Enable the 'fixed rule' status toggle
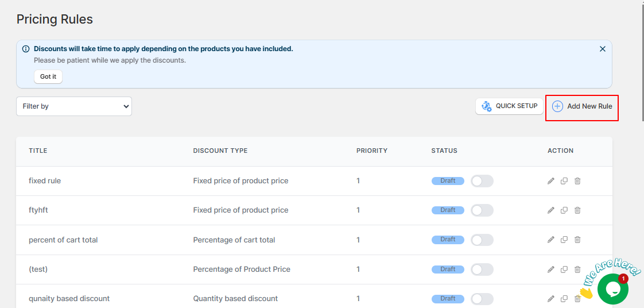The image size is (644, 308). click(x=482, y=181)
